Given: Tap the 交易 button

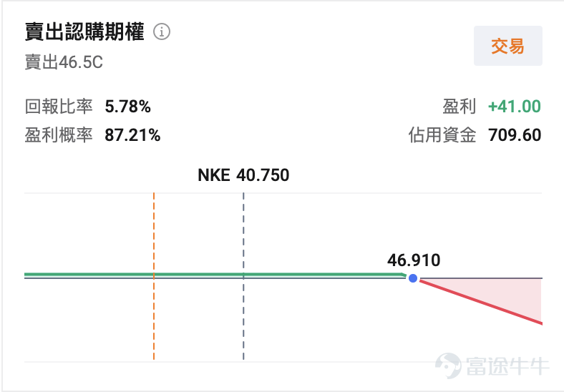Looking at the screenshot, I should click(x=508, y=46).
